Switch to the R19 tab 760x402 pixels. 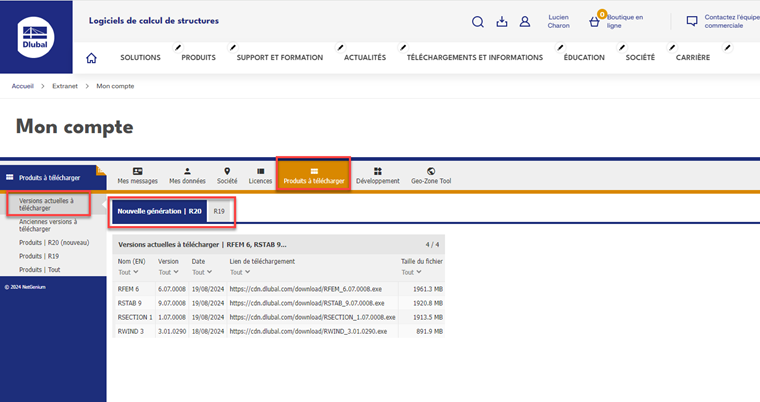[x=219, y=211]
